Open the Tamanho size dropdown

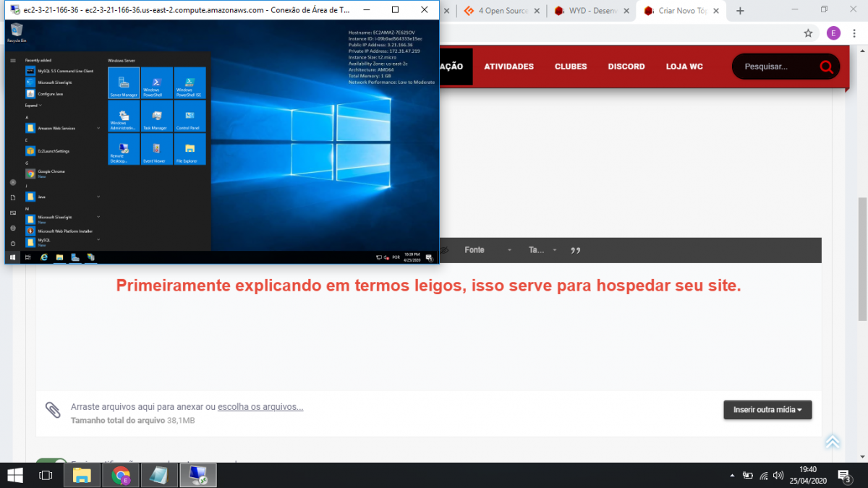point(542,250)
